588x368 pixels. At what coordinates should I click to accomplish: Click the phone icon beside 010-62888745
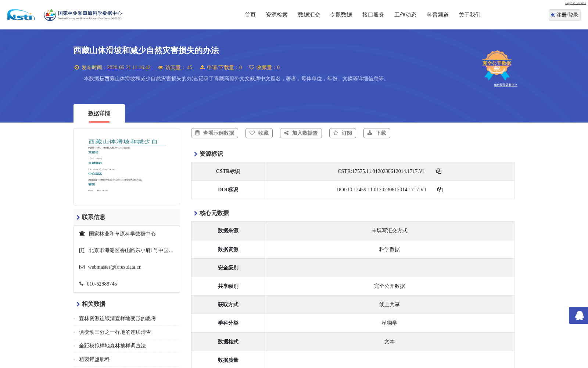[81, 284]
